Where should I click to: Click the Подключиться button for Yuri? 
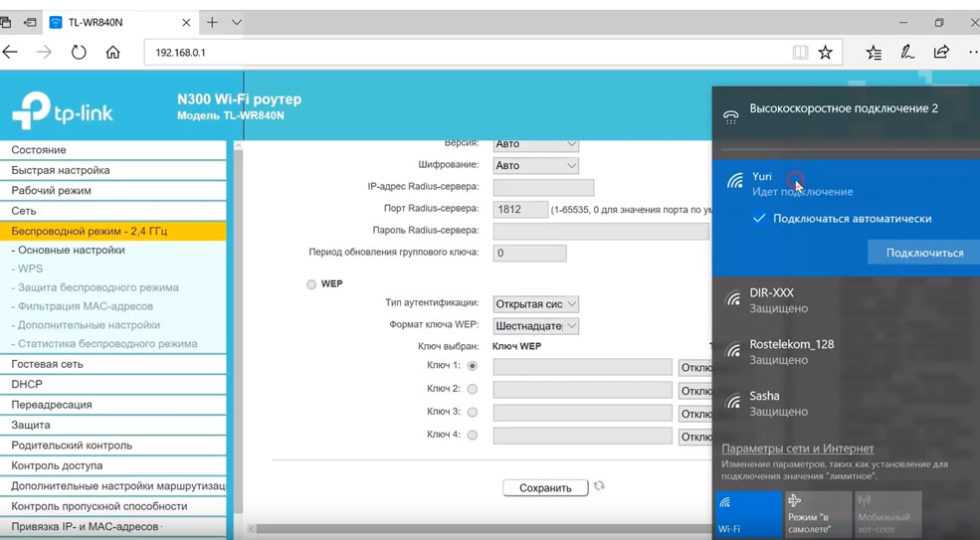[x=924, y=253]
